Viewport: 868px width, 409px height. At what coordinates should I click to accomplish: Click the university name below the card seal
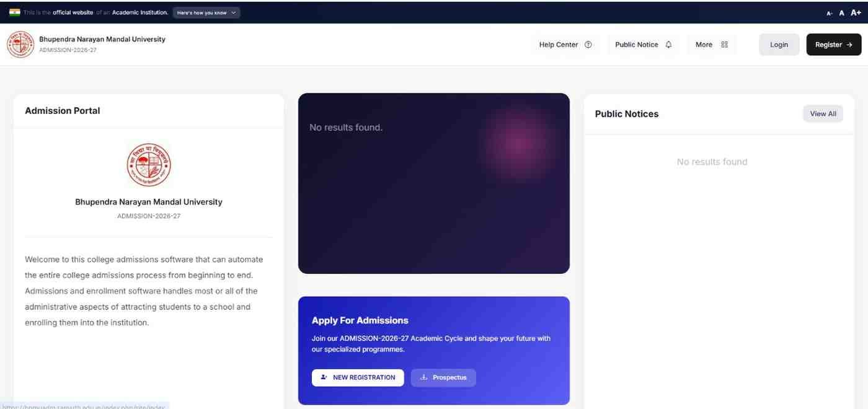click(x=149, y=202)
